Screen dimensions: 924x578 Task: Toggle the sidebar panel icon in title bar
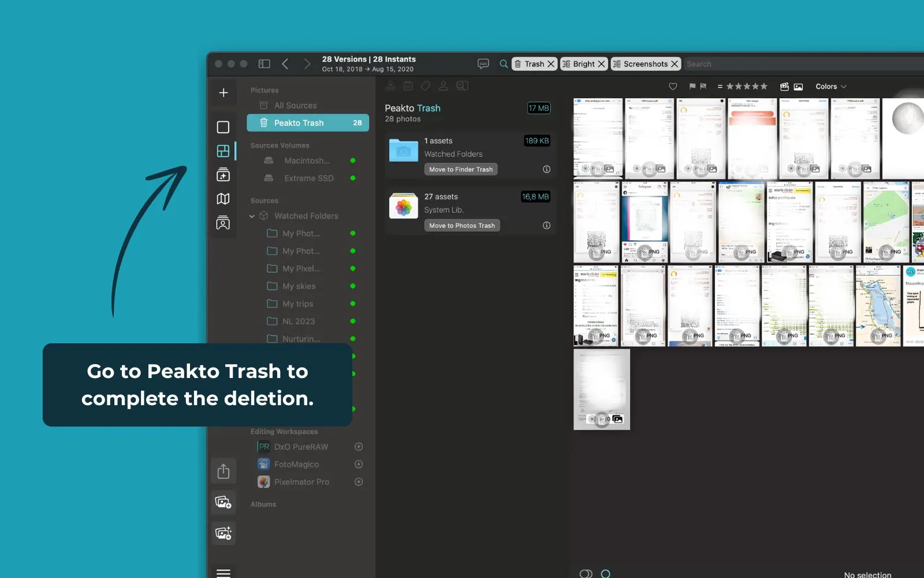tap(264, 64)
